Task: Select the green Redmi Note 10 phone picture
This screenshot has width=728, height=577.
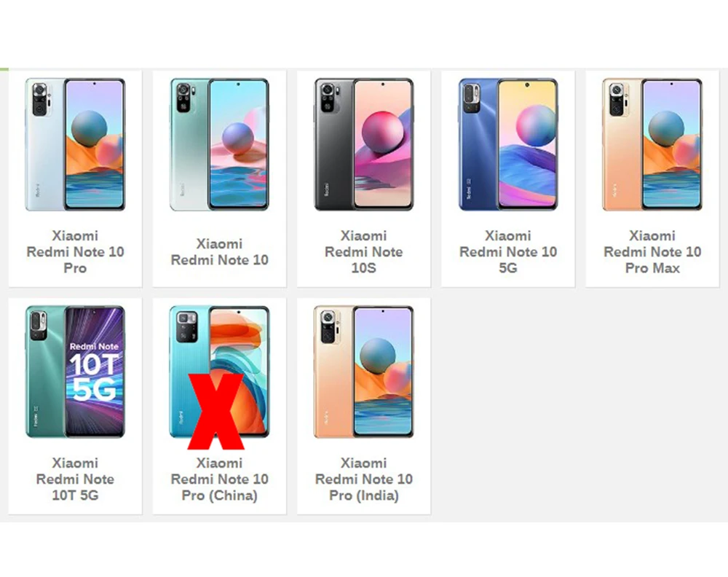Action: click(219, 144)
